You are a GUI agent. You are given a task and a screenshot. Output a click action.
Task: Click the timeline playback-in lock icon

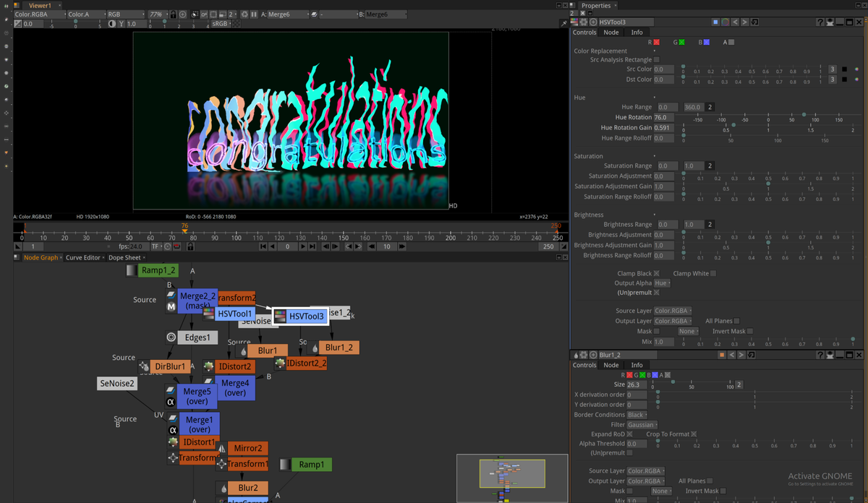(x=190, y=246)
